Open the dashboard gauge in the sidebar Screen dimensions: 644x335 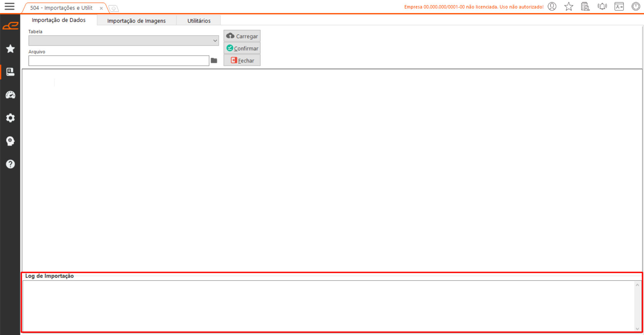click(10, 95)
